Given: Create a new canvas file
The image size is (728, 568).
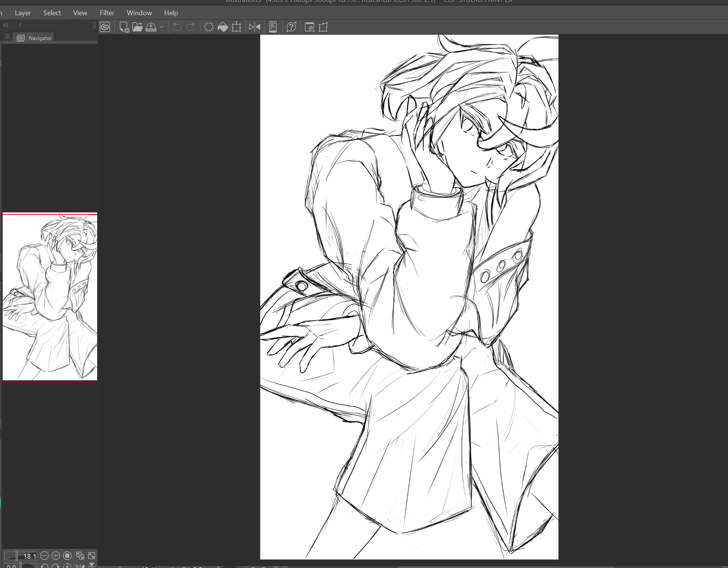Looking at the screenshot, I should [x=124, y=27].
